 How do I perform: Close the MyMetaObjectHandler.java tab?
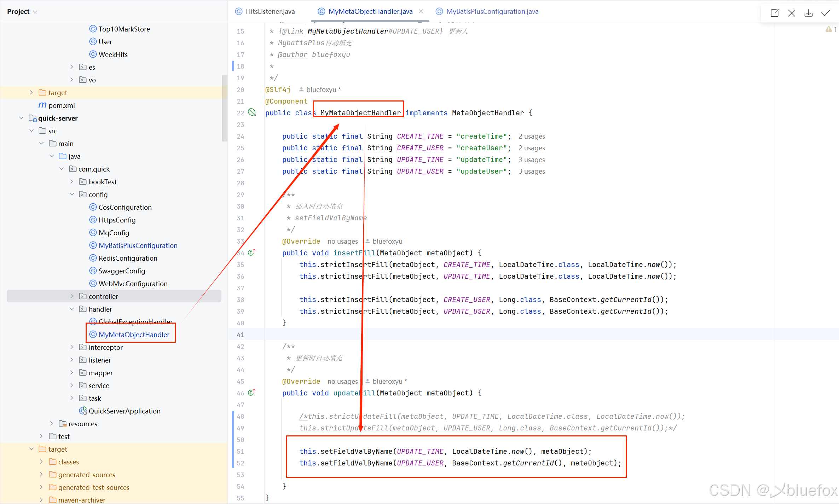pyautogui.click(x=421, y=11)
